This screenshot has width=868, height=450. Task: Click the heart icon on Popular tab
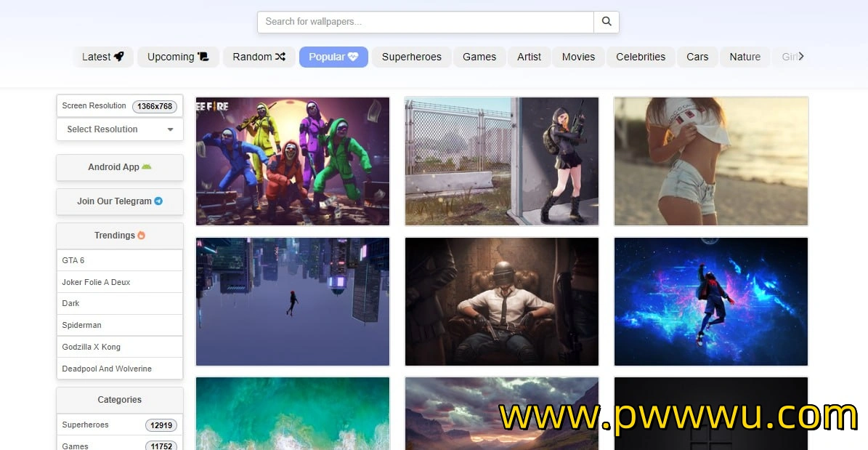(353, 57)
